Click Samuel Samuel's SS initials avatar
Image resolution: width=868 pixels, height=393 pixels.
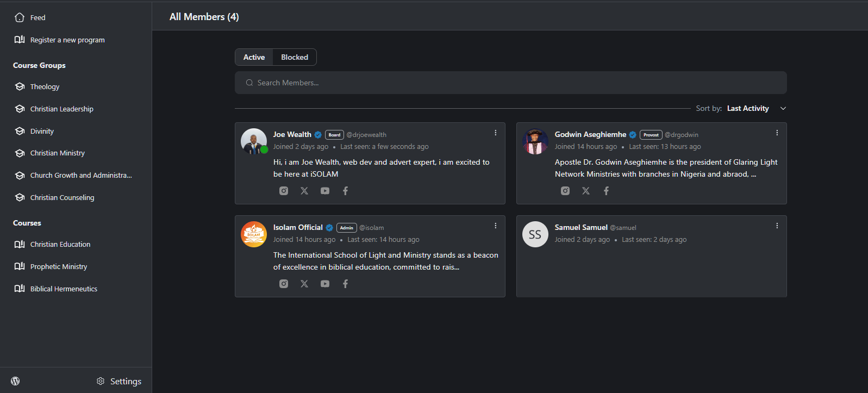click(x=535, y=234)
